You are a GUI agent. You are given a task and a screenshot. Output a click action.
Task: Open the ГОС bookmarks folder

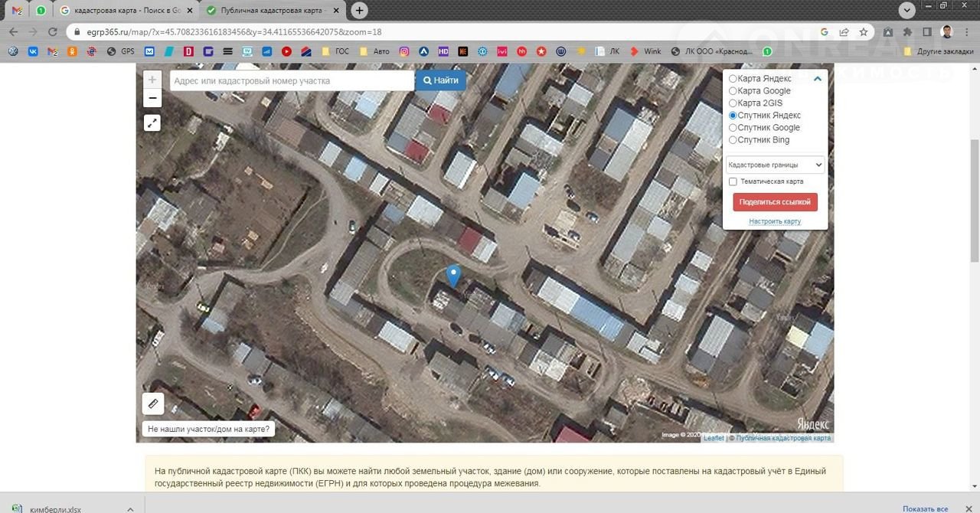point(335,51)
